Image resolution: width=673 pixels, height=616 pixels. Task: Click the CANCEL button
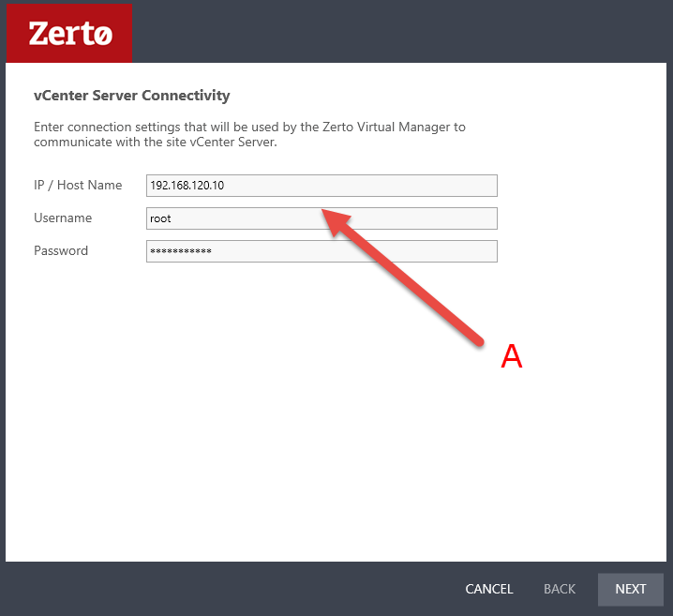[x=489, y=589]
